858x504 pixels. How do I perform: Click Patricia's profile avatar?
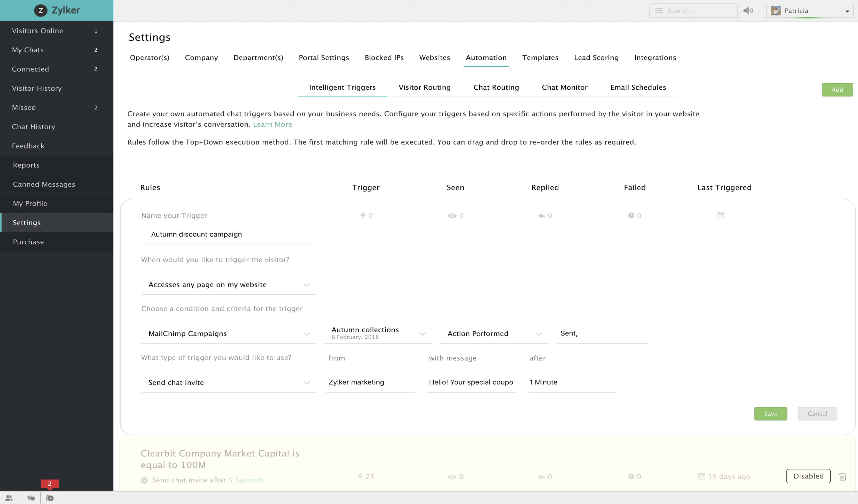click(x=776, y=11)
